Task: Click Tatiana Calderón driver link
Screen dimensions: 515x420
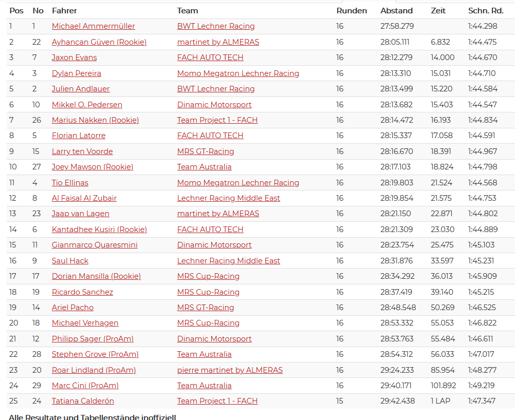Action: (x=83, y=401)
